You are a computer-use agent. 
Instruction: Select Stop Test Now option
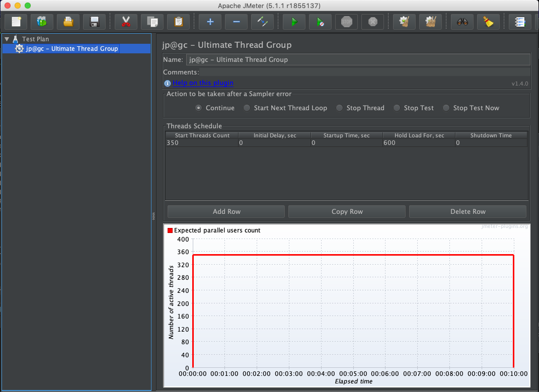[x=446, y=108]
